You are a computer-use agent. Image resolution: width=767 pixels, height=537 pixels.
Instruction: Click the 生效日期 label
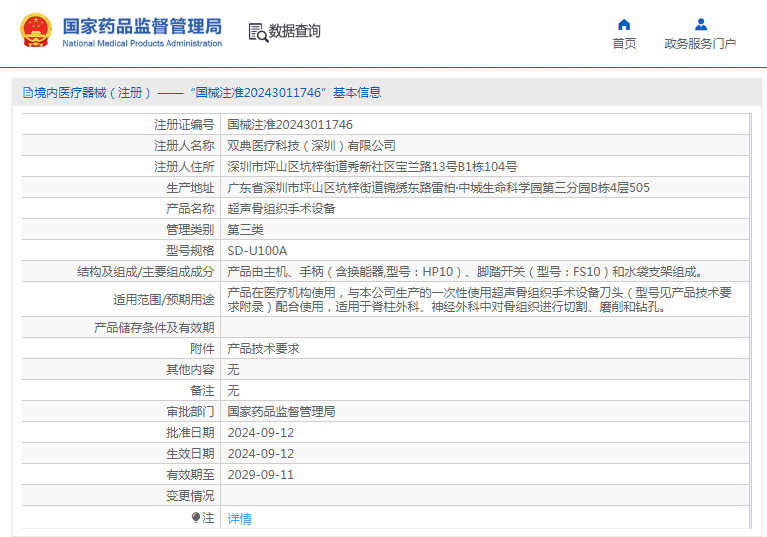click(x=190, y=454)
